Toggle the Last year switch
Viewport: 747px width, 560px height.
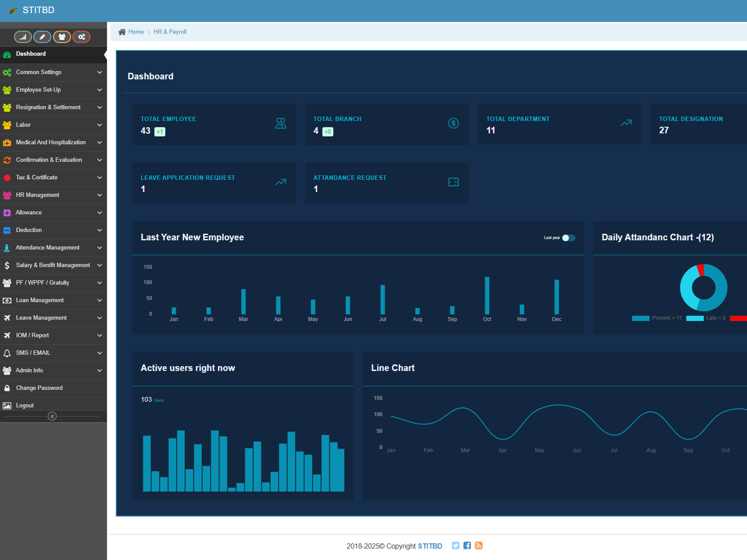click(568, 238)
